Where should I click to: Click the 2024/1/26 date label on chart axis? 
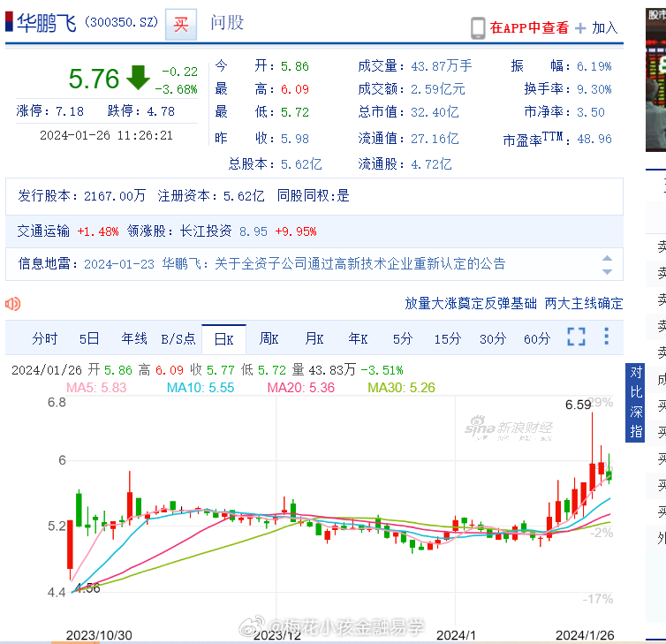point(585,635)
